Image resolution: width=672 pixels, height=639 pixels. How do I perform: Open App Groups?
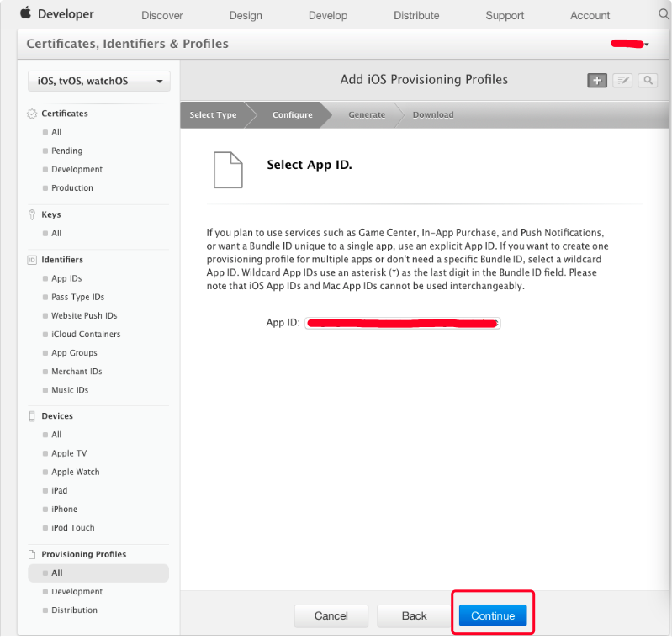point(74,353)
